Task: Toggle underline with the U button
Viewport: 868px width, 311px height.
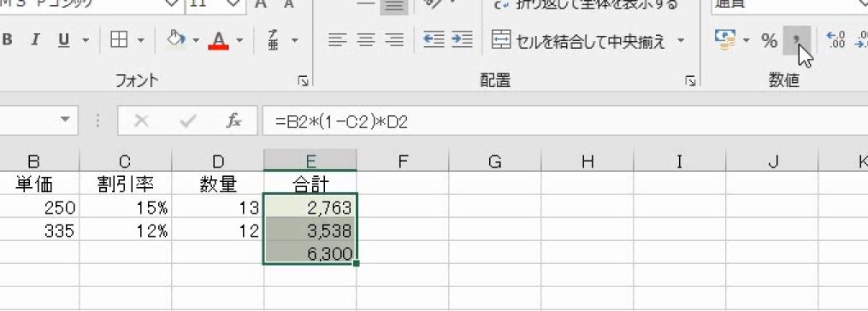Action: (x=64, y=40)
